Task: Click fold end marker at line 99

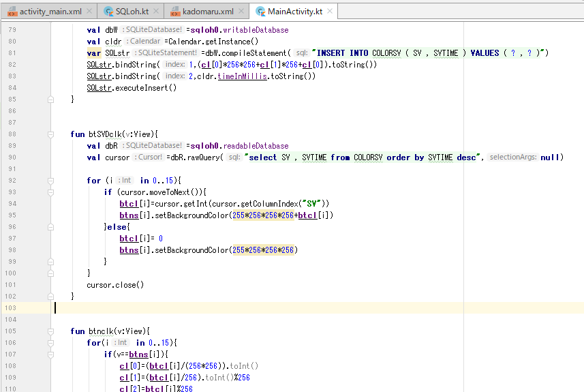Action: point(50,262)
